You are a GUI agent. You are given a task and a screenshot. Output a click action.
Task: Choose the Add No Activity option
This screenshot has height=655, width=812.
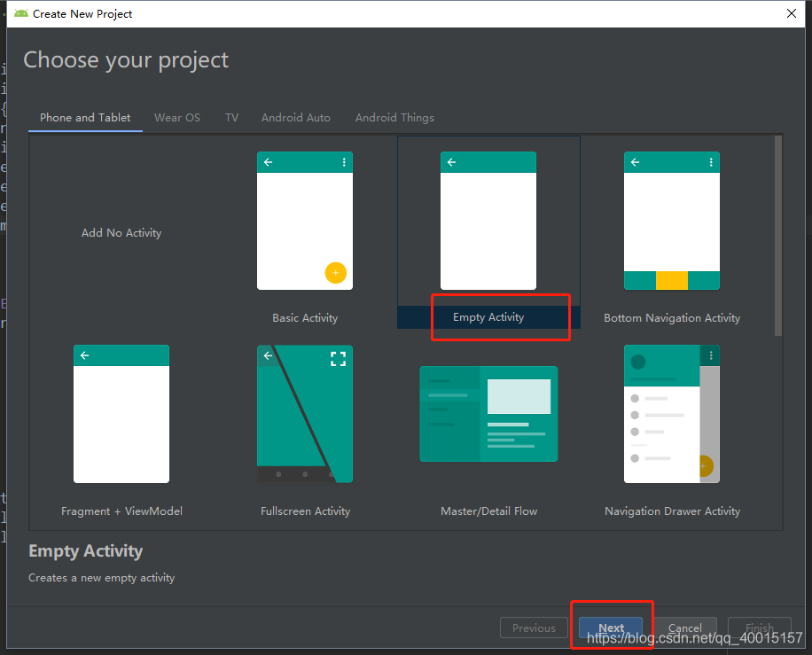click(121, 232)
